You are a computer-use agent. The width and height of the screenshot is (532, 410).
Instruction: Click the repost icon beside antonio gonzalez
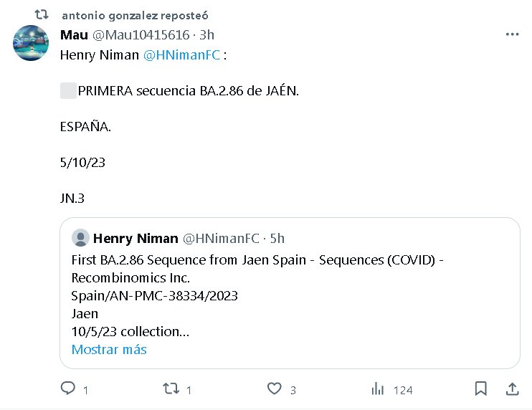point(42,14)
